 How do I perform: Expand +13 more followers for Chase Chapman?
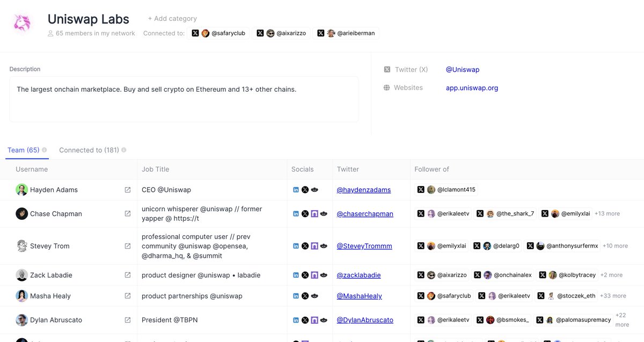tap(607, 213)
